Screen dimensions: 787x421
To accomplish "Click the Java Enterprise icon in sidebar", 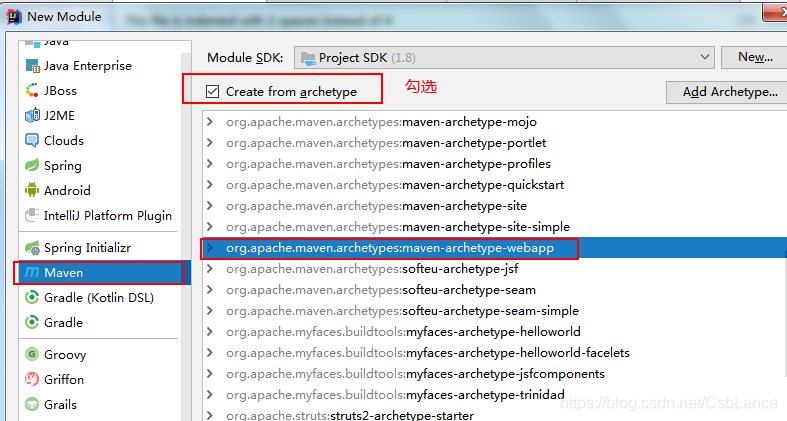I will pyautogui.click(x=32, y=66).
